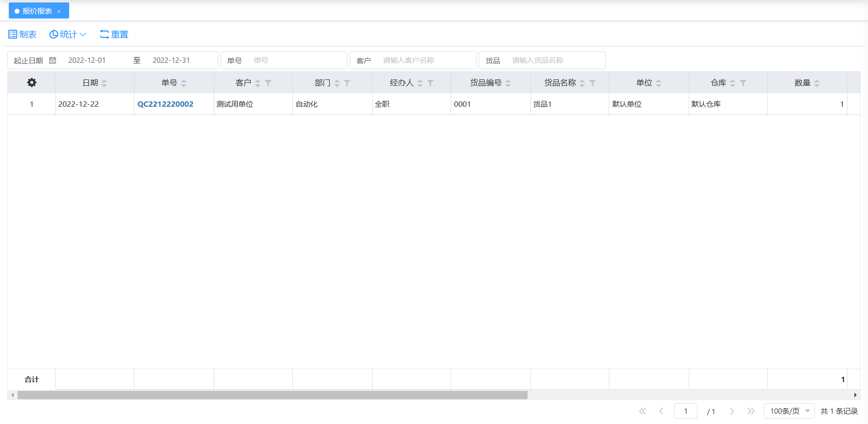This screenshot has height=424, width=868.
Task: Click the 客户 name input field
Action: (426, 60)
